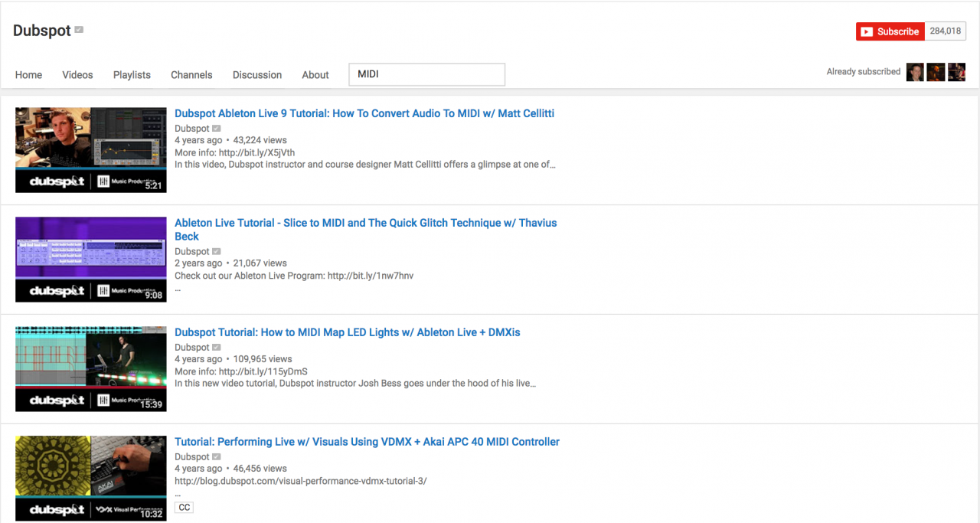Open the MIDI Map LED Lights video thumbnail
Screen dimensions: 980x523
91,368
